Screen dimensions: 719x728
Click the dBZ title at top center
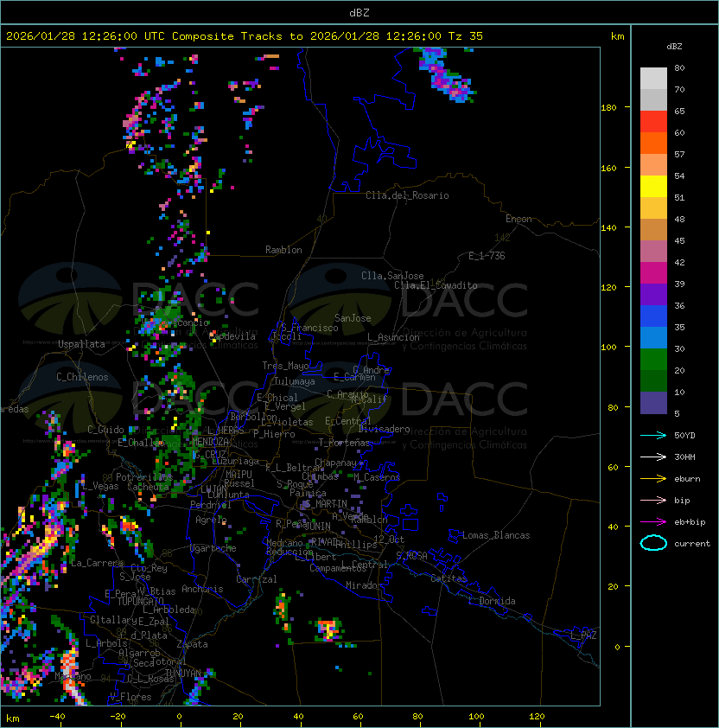point(359,12)
